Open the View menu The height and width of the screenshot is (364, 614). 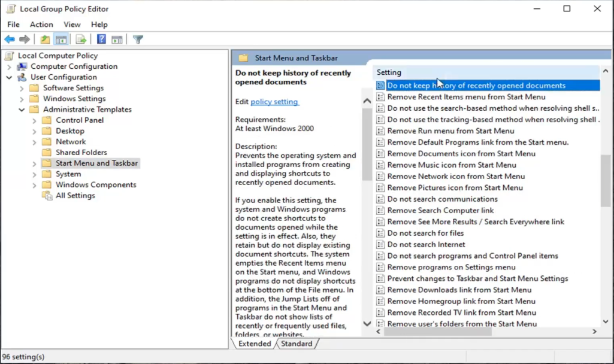coord(72,25)
